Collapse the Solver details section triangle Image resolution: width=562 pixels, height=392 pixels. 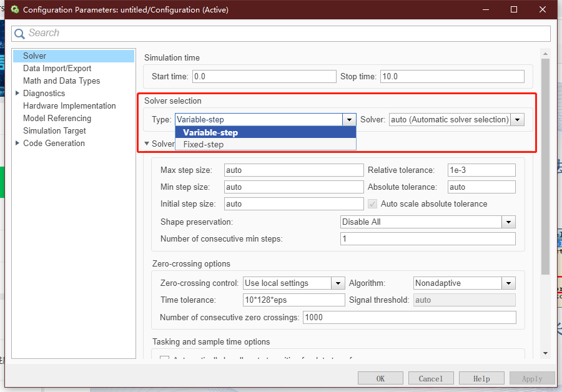pyautogui.click(x=147, y=144)
